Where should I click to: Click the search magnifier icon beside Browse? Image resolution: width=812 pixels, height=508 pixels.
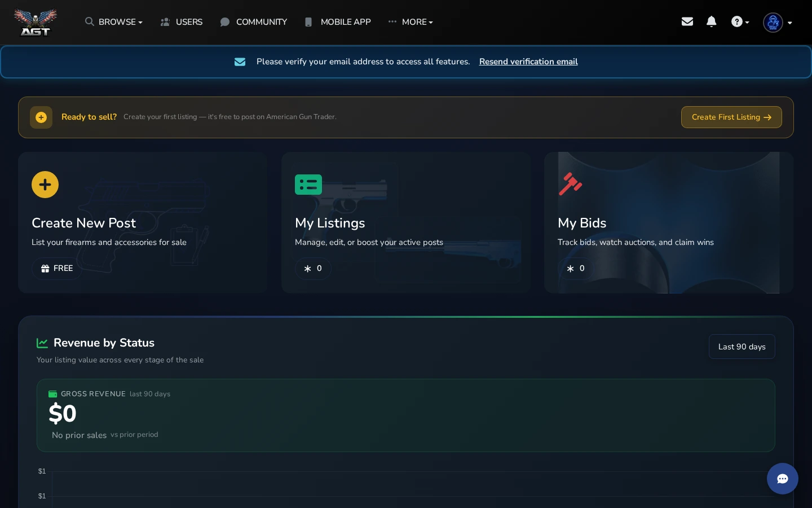pyautogui.click(x=90, y=21)
